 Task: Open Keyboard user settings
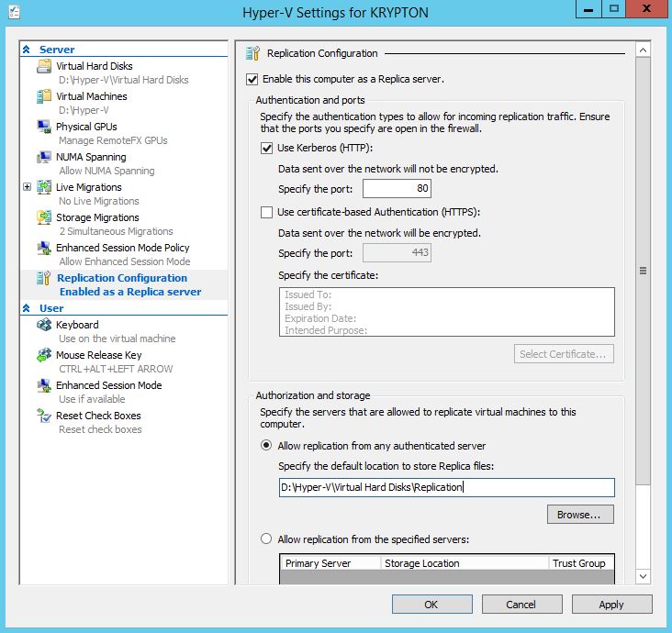click(x=77, y=325)
